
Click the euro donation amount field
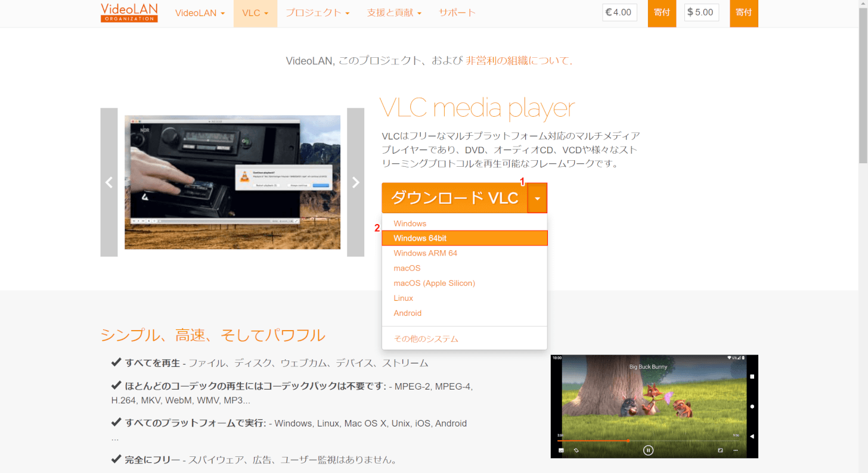pyautogui.click(x=619, y=13)
